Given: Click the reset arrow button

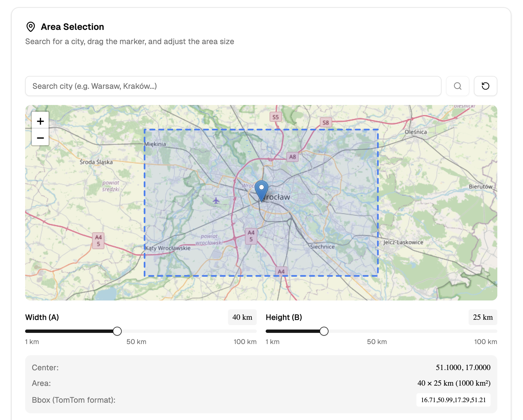Looking at the screenshot, I should [485, 86].
